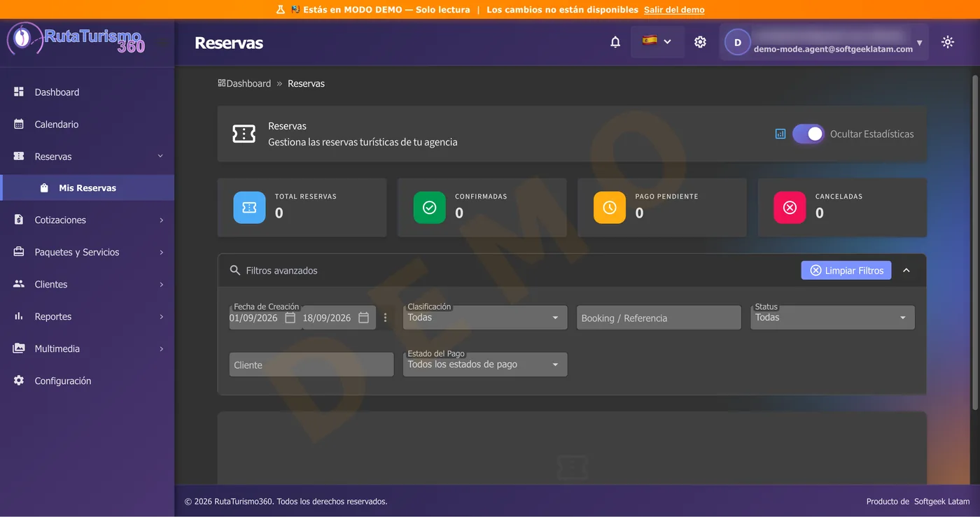Click the green Confirmadas checkmark icon
The height and width of the screenshot is (517, 980).
tap(429, 207)
